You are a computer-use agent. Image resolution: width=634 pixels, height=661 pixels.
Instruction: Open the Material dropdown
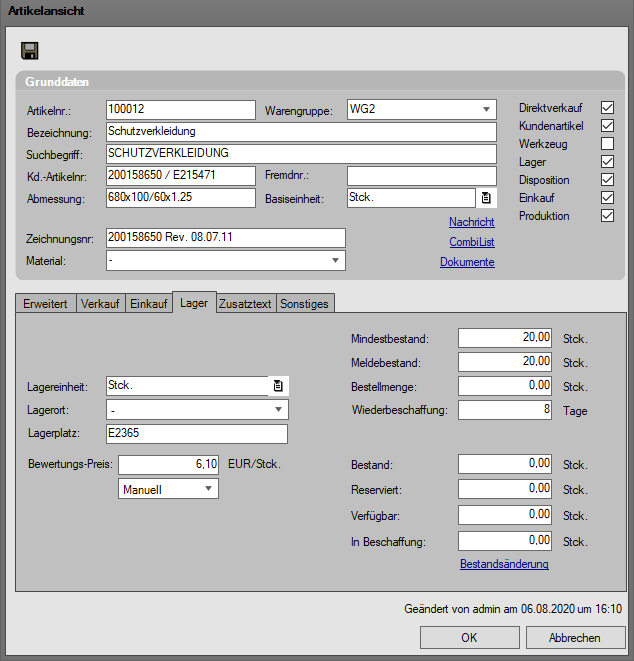[335, 261]
